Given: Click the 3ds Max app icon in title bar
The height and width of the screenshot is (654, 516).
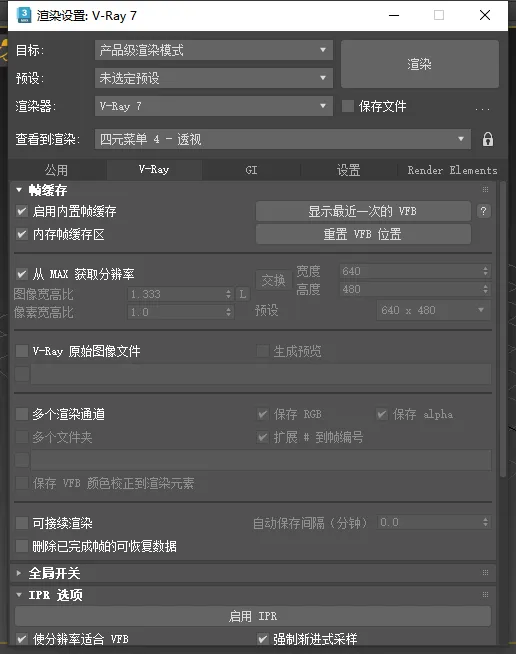Looking at the screenshot, I should point(24,15).
